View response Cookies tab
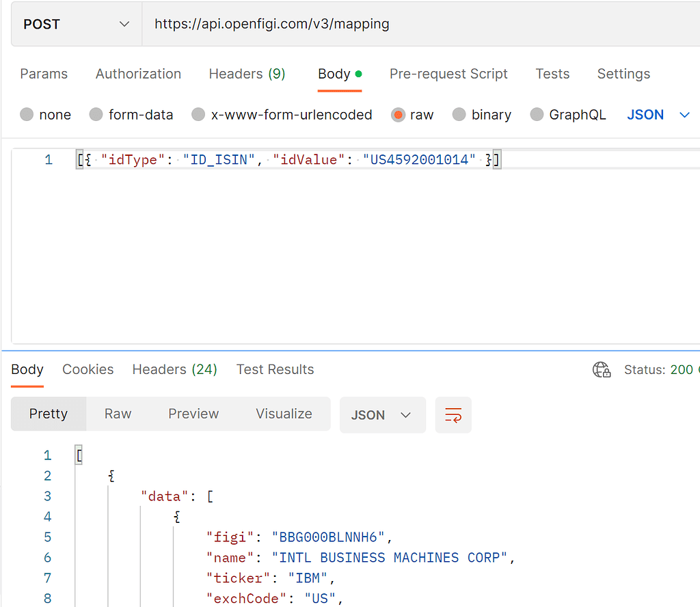Image resolution: width=700 pixels, height=607 pixels. (x=87, y=369)
